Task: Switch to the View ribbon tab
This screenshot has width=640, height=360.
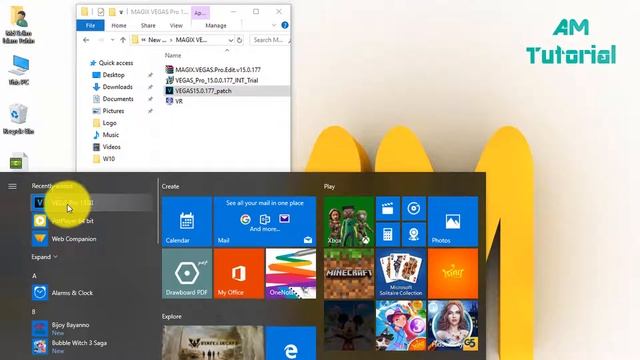Action: [x=176, y=25]
